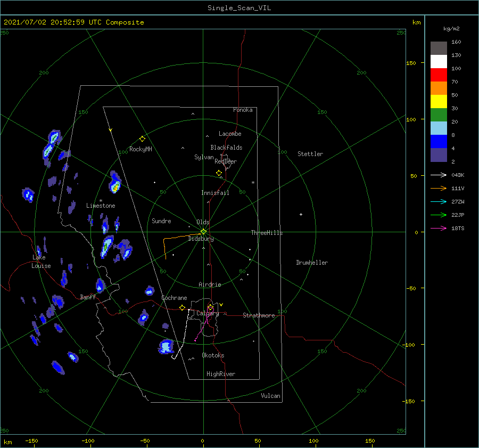Click the magenta 18TS track arrow
Viewport: 479px width, 448px height.
[439, 228]
